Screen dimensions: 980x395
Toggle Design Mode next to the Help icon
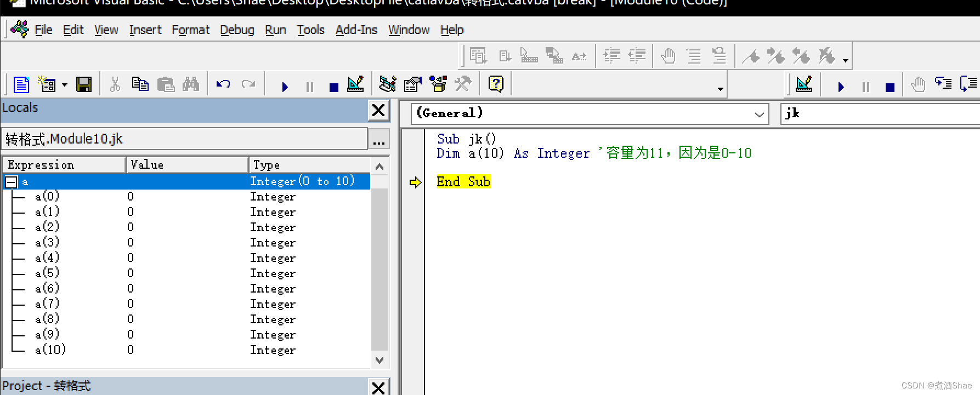point(804,84)
